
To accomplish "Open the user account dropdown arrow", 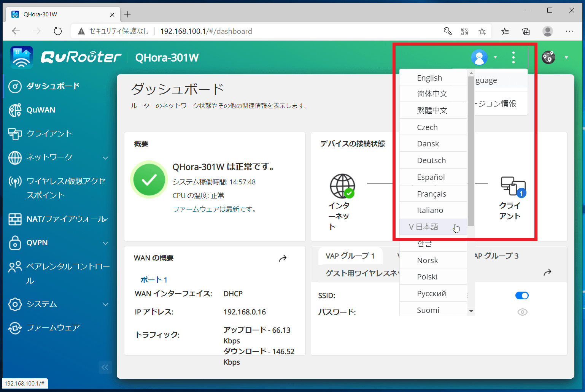I will click(495, 57).
